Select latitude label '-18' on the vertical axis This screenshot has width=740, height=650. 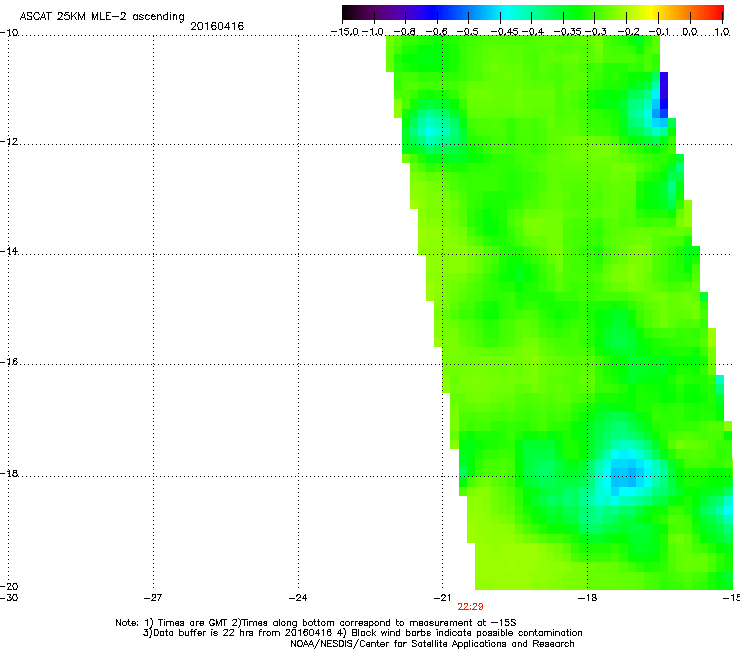point(9,473)
